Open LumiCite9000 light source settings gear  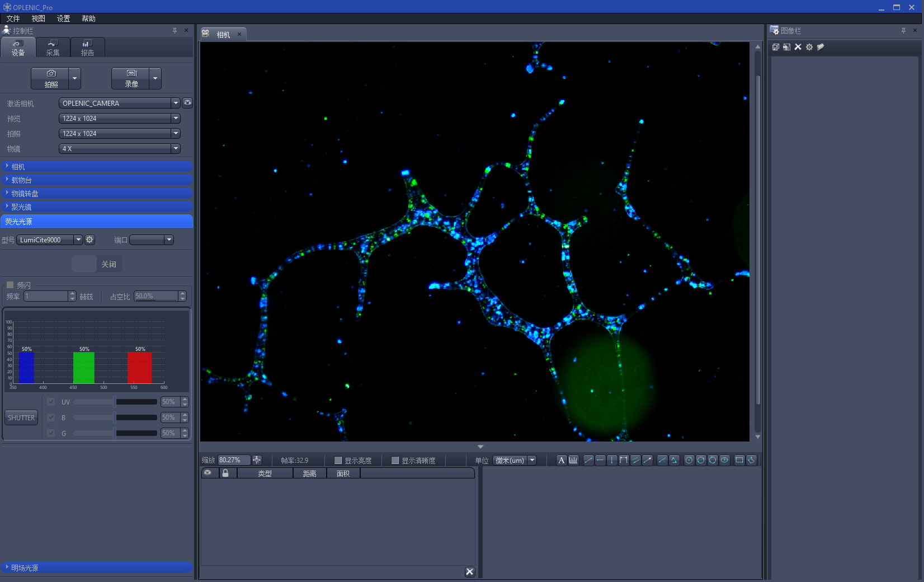[x=89, y=240]
